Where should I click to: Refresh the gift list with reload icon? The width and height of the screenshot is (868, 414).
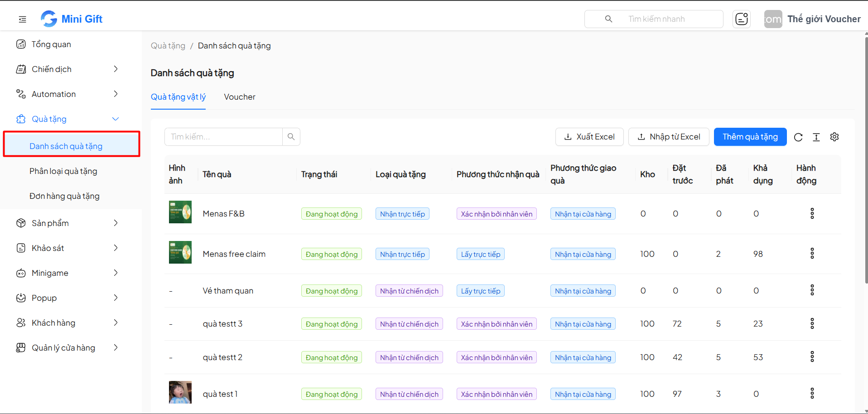(798, 137)
